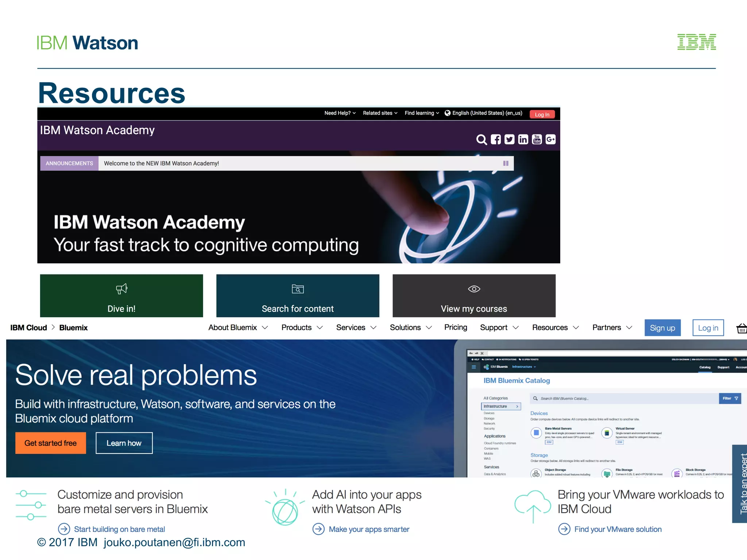This screenshot has width=747, height=560.
Task: Open the Search for content tile
Action: 298,296
